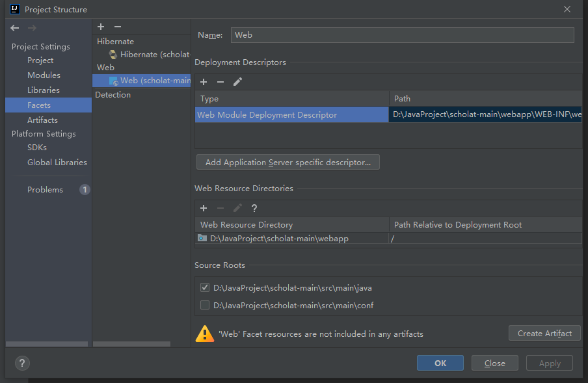Click the descriptors Path column header
The image size is (588, 383).
tap(485, 99)
